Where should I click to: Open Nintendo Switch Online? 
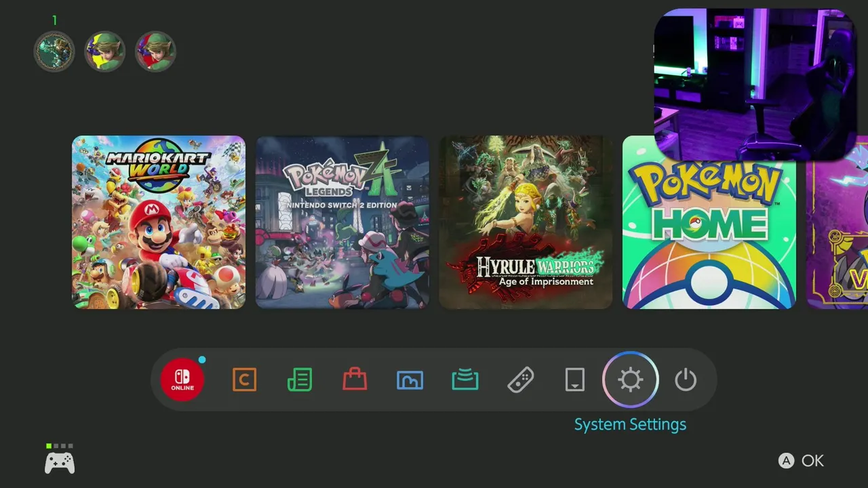(x=182, y=380)
